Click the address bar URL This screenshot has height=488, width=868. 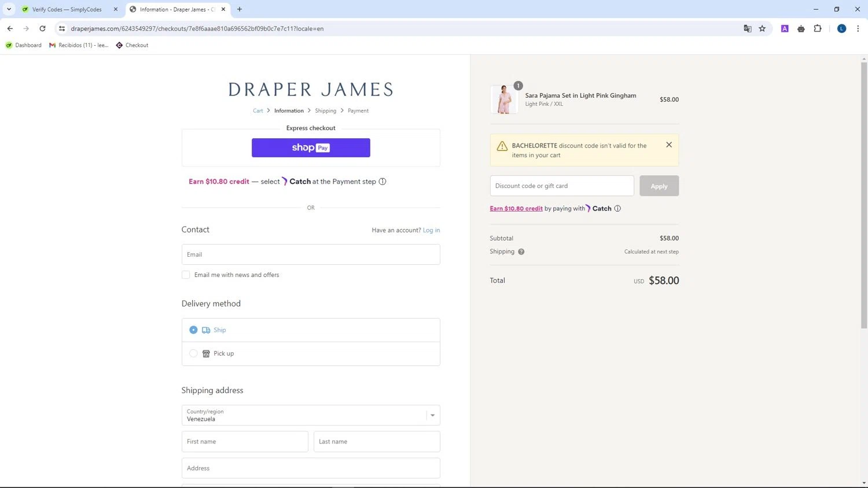pyautogui.click(x=197, y=28)
